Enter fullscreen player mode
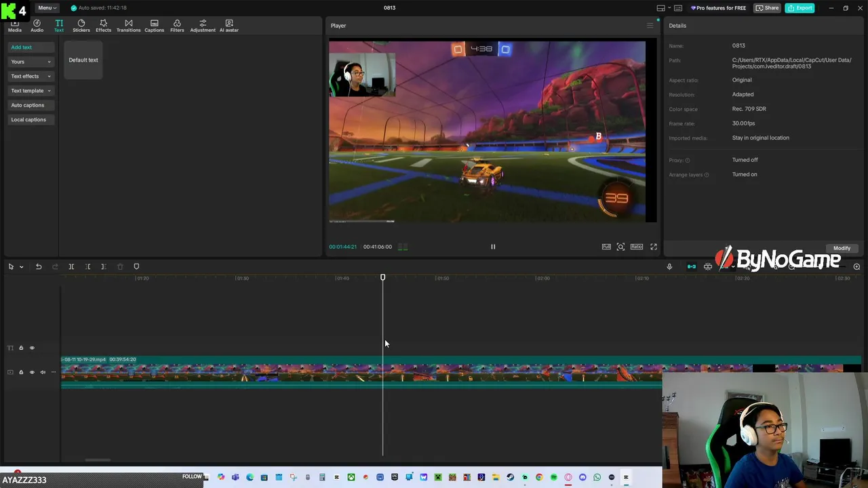 654,247
